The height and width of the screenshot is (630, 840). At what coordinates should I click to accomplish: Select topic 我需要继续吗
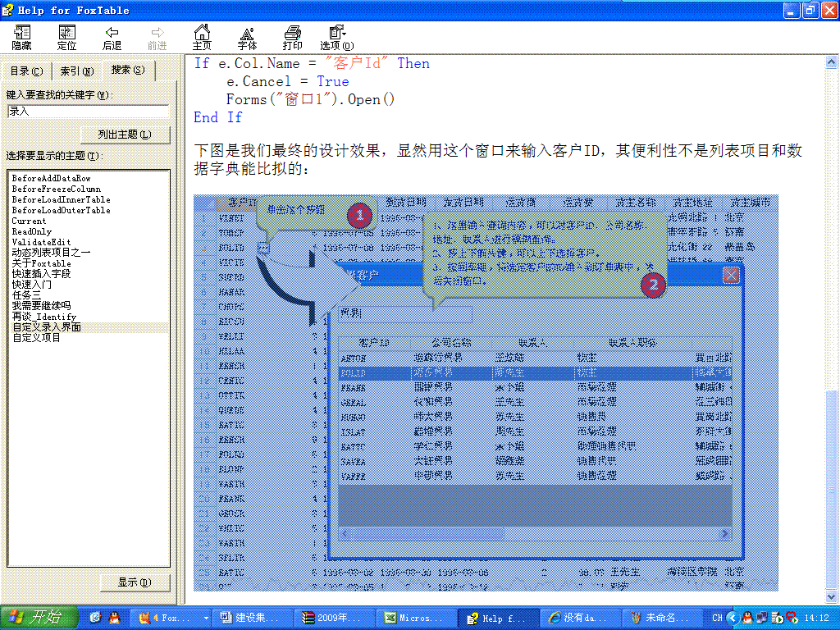[41, 305]
